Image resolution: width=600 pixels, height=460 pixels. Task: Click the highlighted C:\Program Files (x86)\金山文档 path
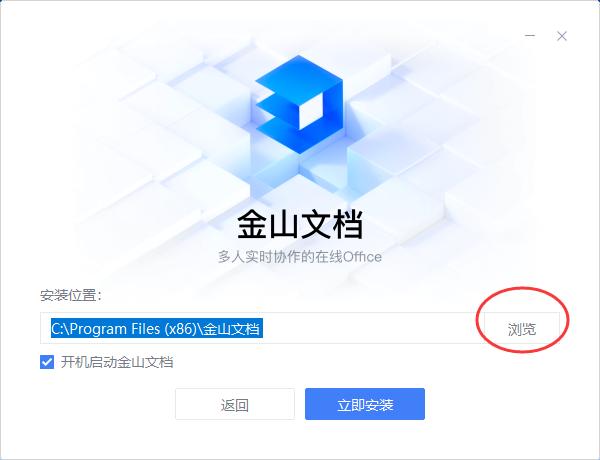coord(157,328)
